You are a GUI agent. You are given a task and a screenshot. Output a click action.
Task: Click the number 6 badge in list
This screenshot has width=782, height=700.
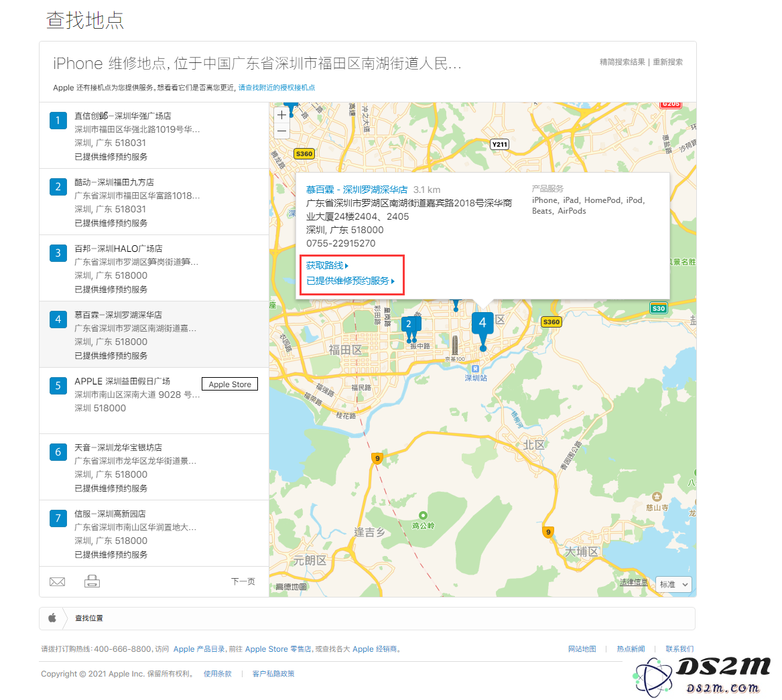coord(58,451)
